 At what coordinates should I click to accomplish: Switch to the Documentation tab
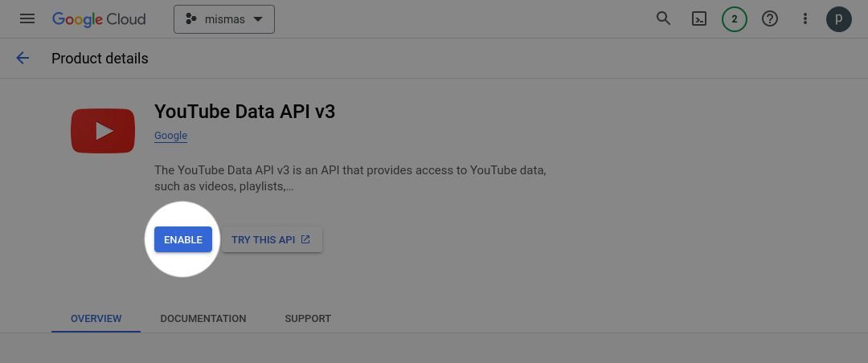[203, 319]
